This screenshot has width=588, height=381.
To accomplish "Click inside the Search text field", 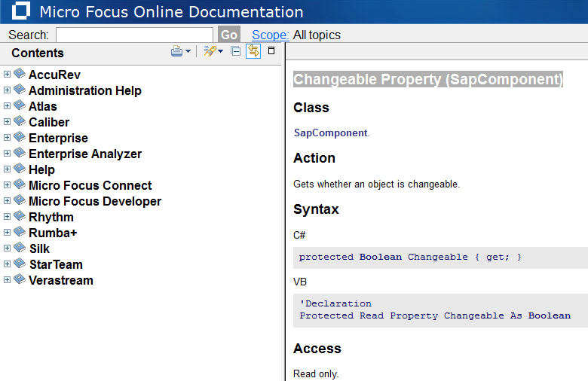I will 134,35.
